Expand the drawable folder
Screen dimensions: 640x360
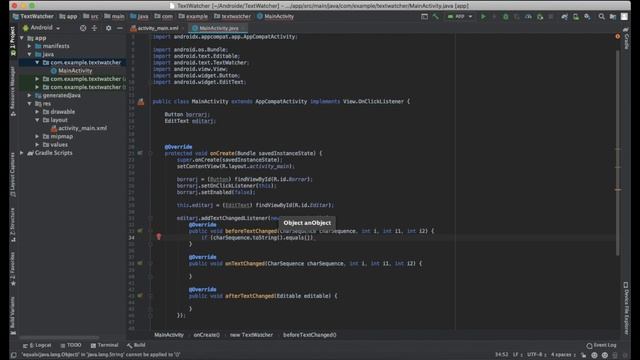coord(38,112)
